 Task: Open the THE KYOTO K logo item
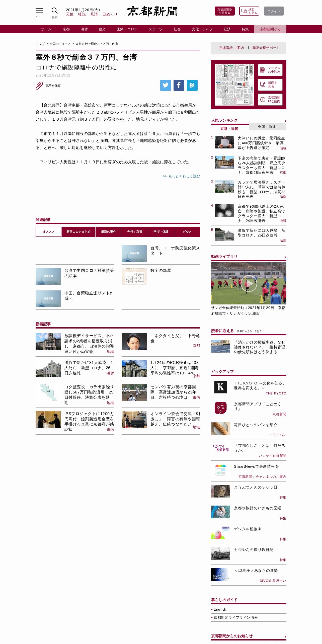(221, 387)
